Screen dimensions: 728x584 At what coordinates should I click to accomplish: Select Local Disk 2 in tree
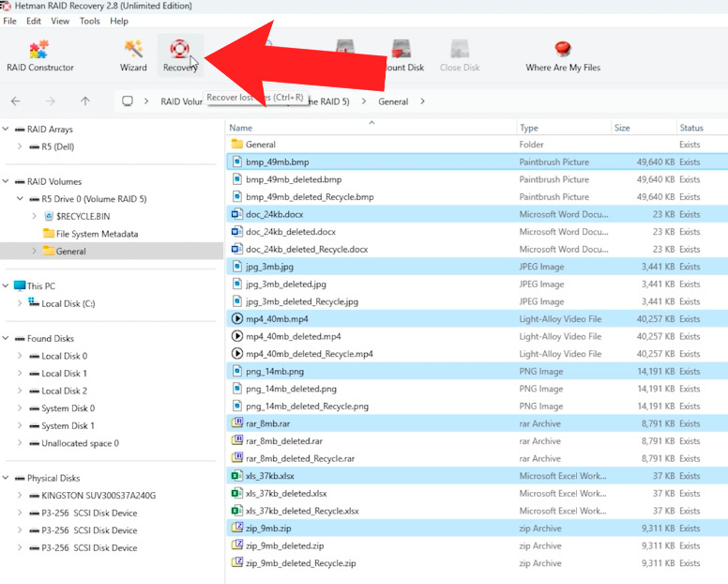pyautogui.click(x=64, y=391)
